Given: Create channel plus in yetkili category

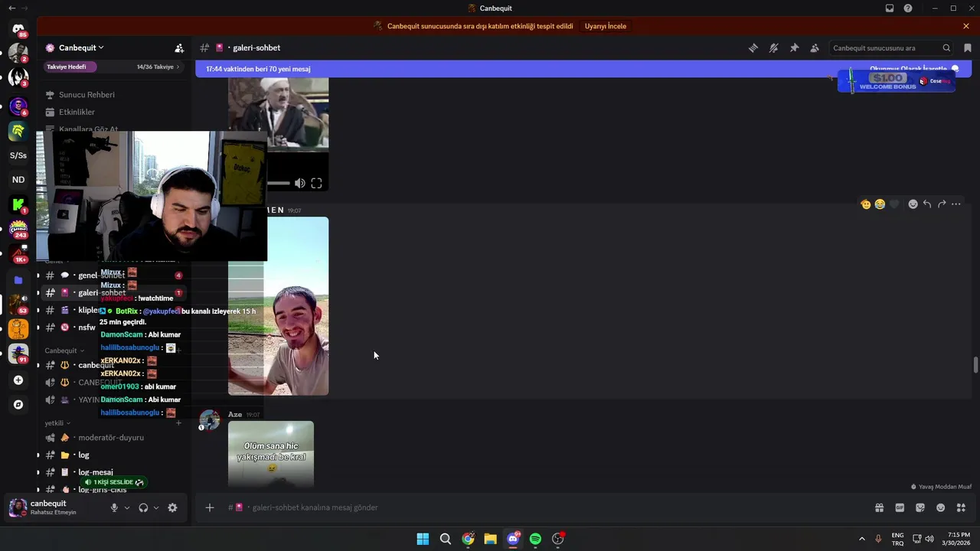Looking at the screenshot, I should point(178,423).
